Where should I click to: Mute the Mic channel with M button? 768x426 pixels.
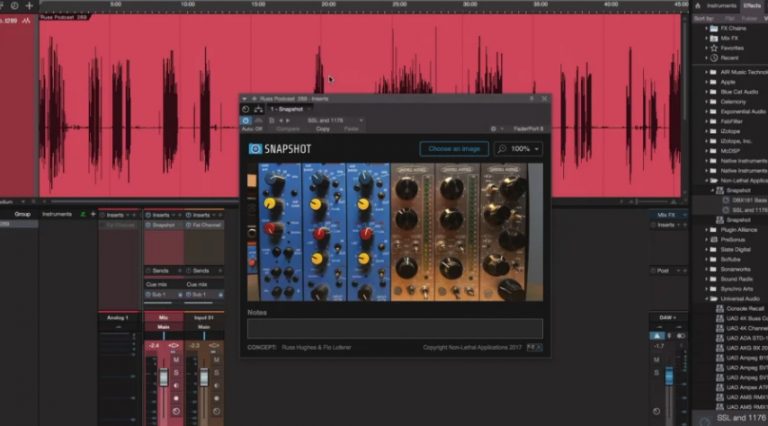pos(176,360)
